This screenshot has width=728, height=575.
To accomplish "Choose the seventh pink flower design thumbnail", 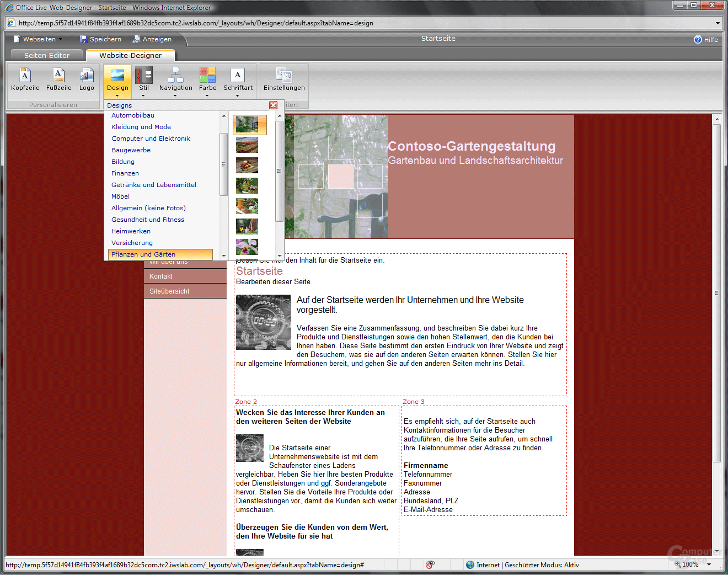I will (x=247, y=247).
